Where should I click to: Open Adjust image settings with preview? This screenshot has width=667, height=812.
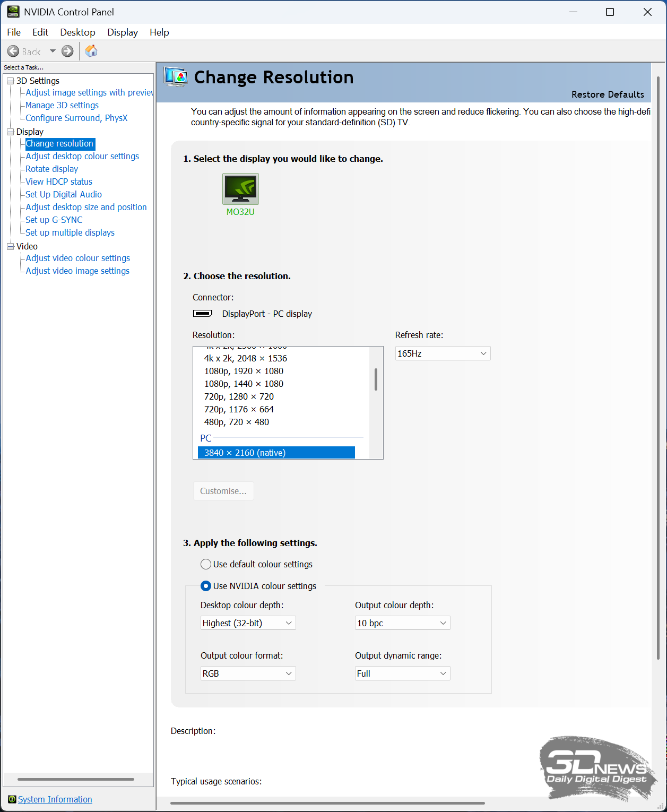[89, 92]
